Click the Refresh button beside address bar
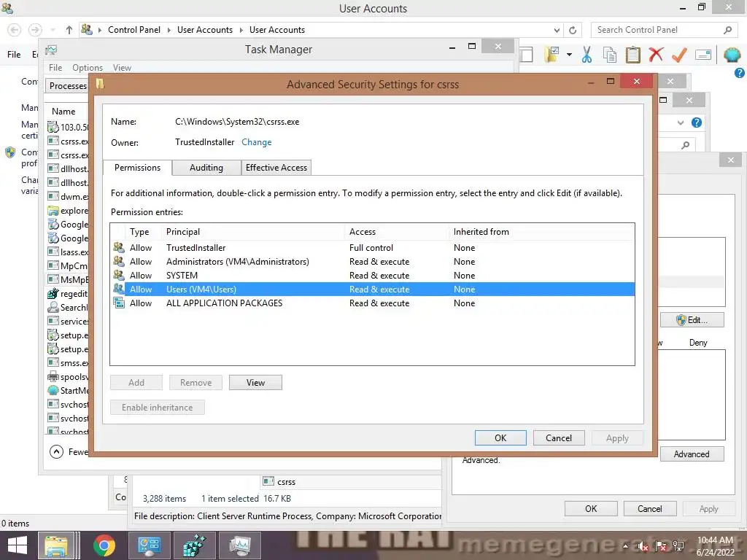The image size is (747, 560). click(x=573, y=30)
